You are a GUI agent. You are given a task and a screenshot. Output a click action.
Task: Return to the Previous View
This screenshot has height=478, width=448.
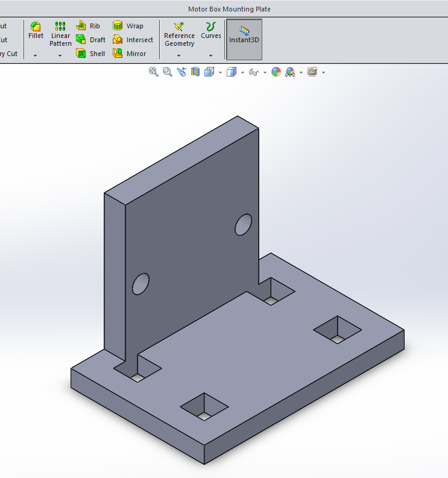tap(181, 72)
